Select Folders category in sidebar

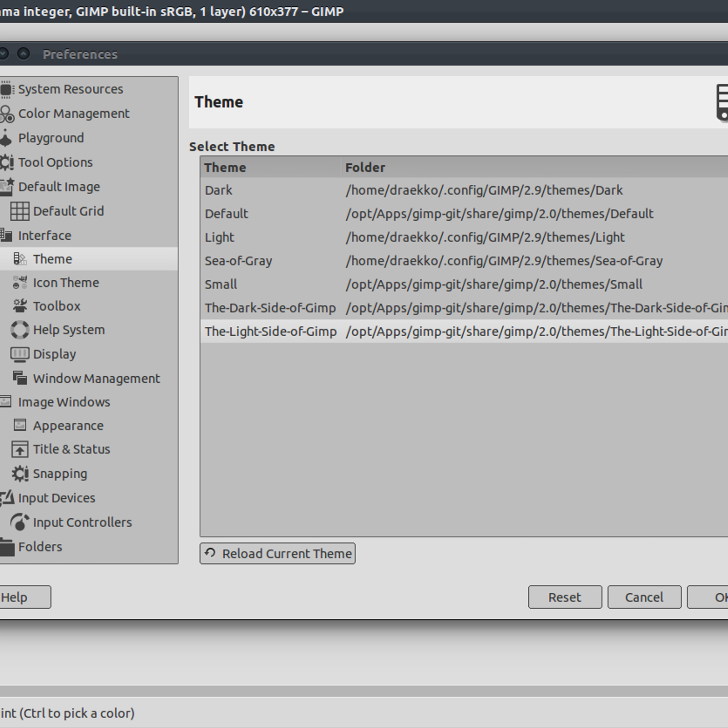[40, 547]
